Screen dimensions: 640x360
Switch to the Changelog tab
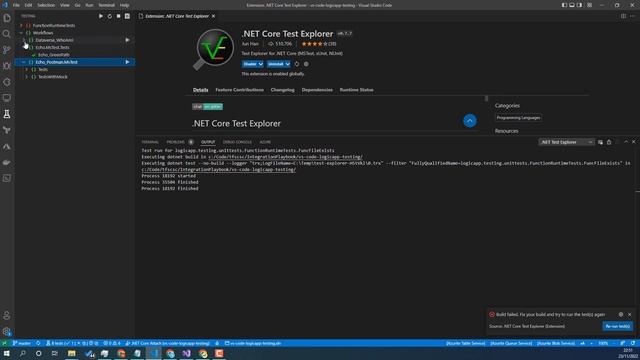[282, 90]
